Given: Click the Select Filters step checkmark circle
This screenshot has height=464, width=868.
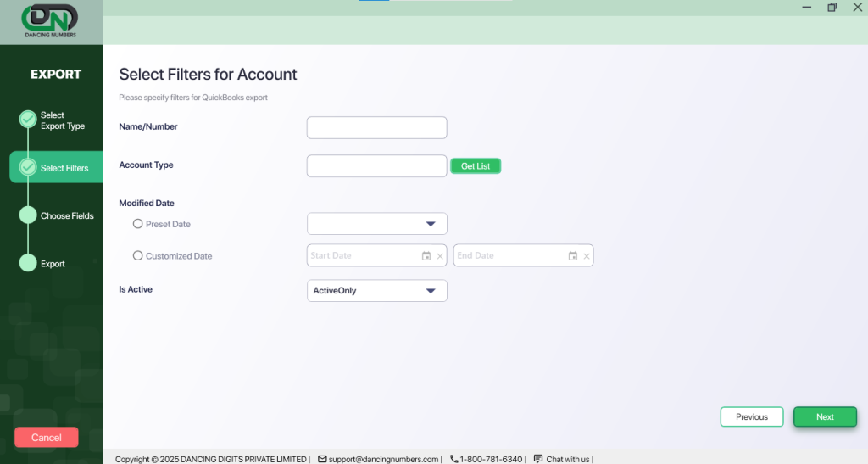Looking at the screenshot, I should 28,167.
